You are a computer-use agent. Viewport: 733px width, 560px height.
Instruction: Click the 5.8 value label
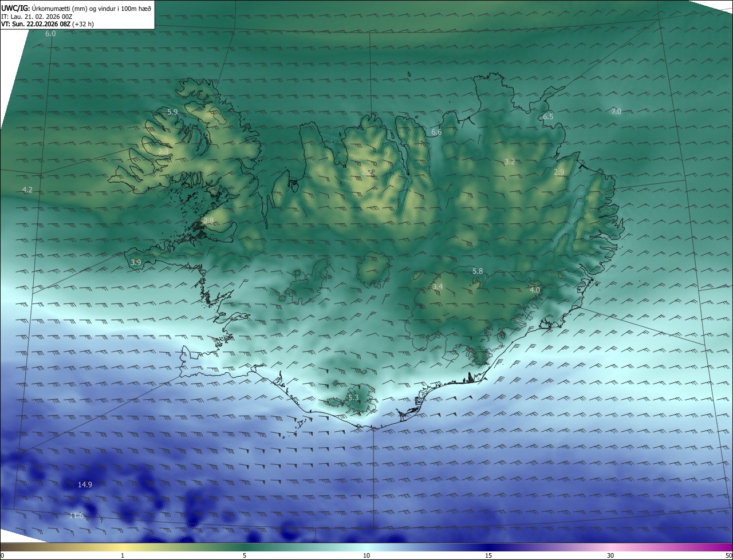pyautogui.click(x=478, y=271)
